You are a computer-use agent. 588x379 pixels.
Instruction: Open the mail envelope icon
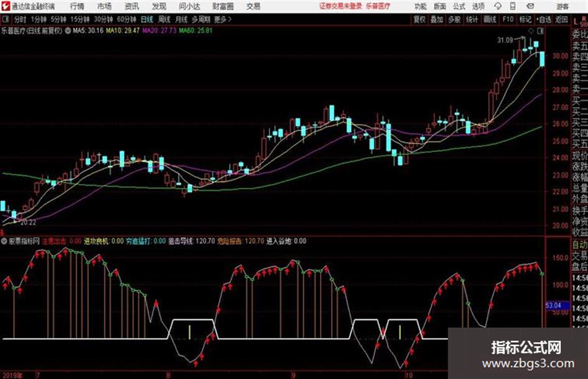530,6
